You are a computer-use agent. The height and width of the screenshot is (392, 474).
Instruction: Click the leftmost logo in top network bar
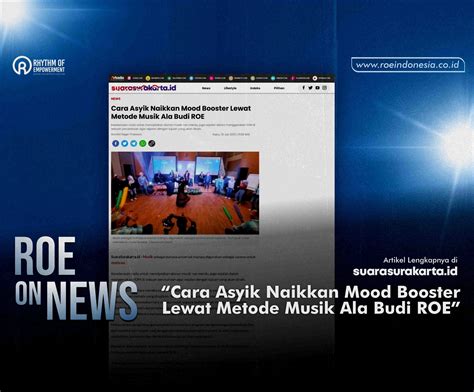pos(118,78)
